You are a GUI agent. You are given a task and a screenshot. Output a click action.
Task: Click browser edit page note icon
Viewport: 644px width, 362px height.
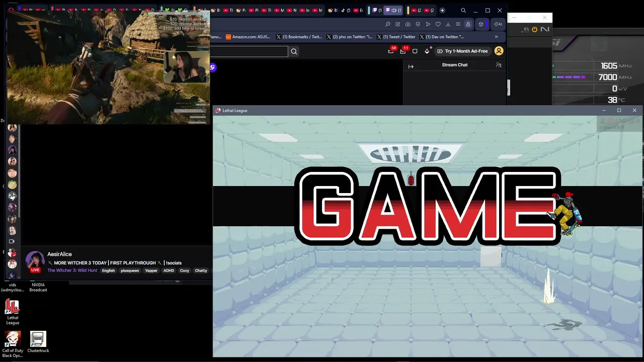point(398,24)
